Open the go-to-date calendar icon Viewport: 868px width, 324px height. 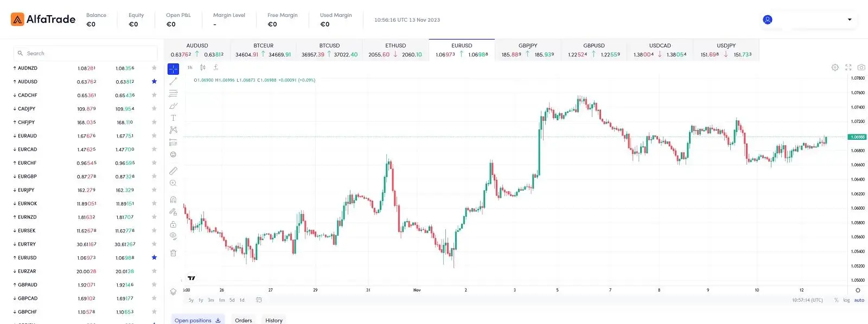coord(259,300)
